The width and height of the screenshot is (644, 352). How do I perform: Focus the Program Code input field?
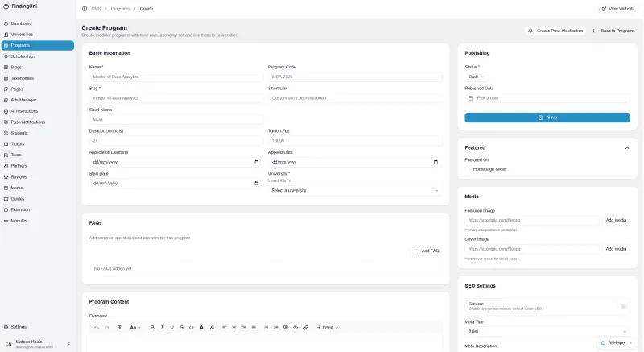[355, 77]
